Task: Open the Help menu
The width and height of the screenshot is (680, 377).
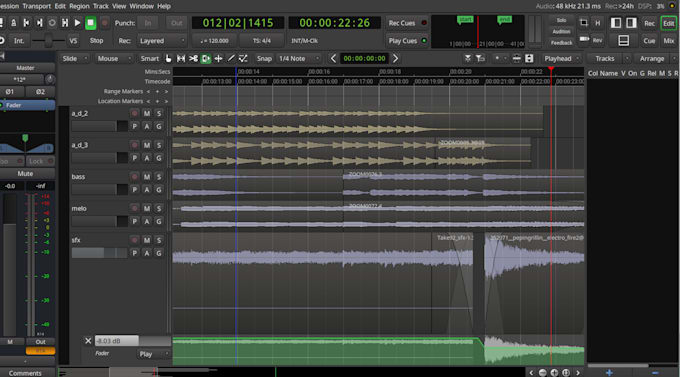Action: pyautogui.click(x=163, y=6)
